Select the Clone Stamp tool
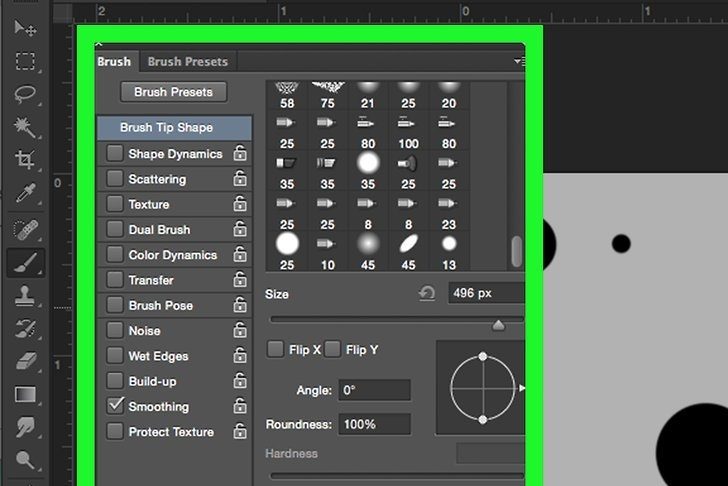The height and width of the screenshot is (486, 728). pyautogui.click(x=24, y=295)
